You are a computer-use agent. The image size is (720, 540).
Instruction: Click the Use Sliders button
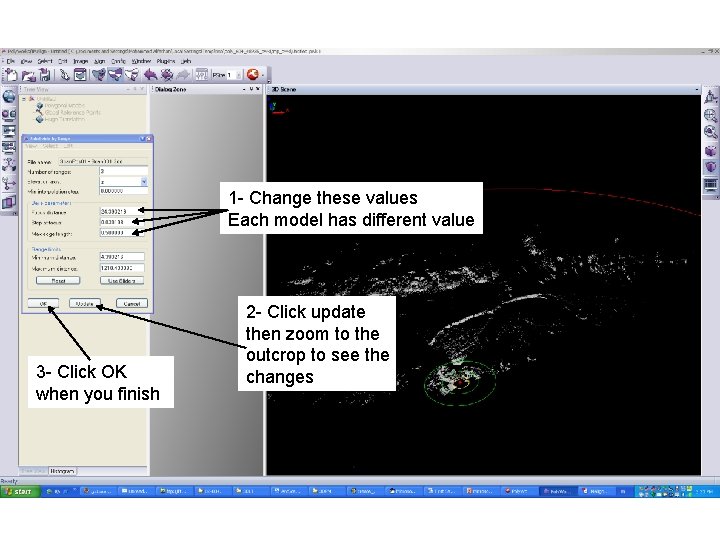pos(122,281)
